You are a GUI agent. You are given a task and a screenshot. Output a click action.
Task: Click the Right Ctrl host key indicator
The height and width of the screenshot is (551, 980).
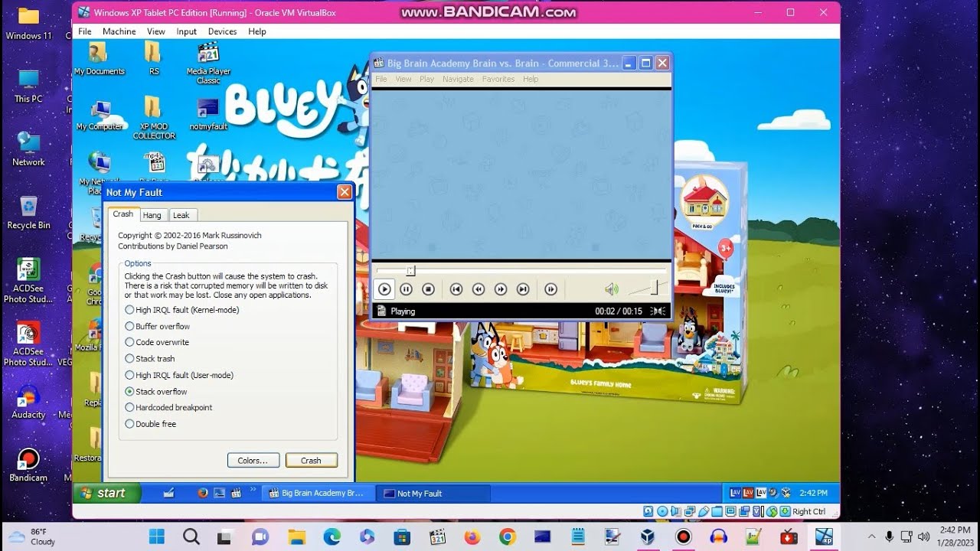click(x=808, y=511)
